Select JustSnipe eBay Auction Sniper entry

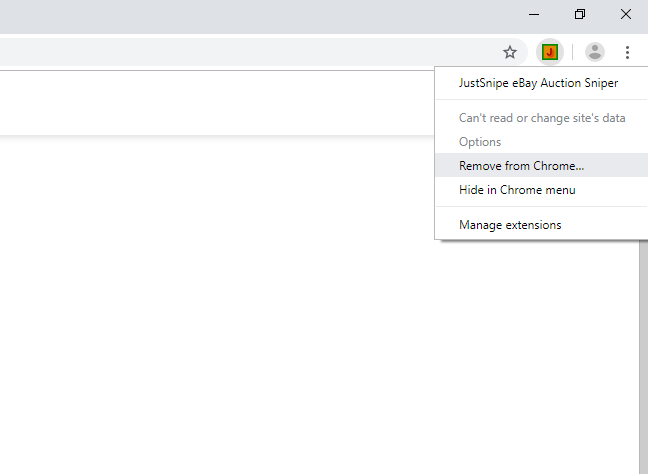(538, 83)
